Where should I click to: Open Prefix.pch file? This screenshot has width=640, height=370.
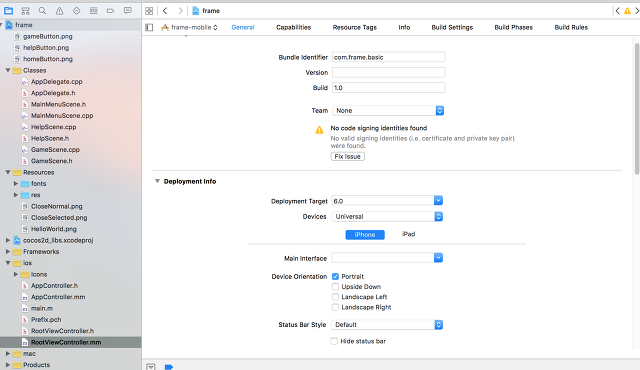tap(46, 320)
